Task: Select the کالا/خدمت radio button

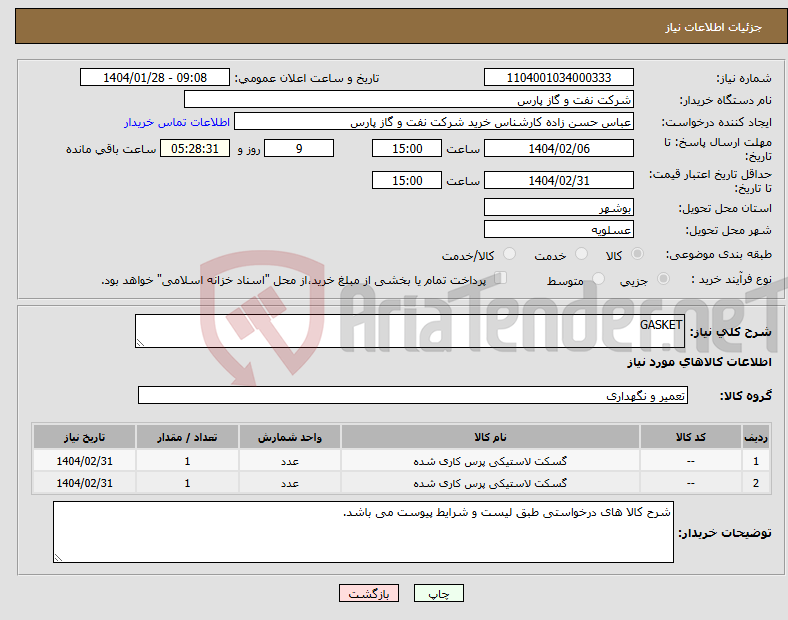Action: pos(510,254)
